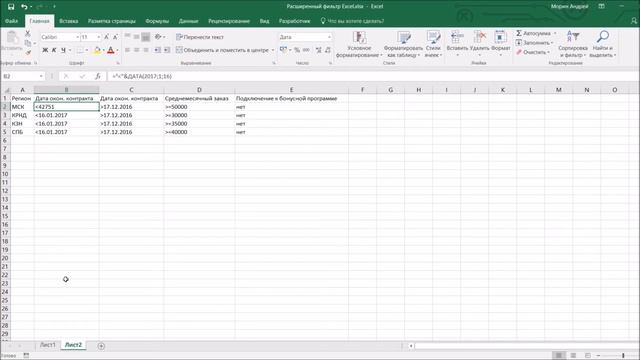Toggle underline formatting (Ч)
The width and height of the screenshot is (640, 360).
pyautogui.click(x=63, y=50)
